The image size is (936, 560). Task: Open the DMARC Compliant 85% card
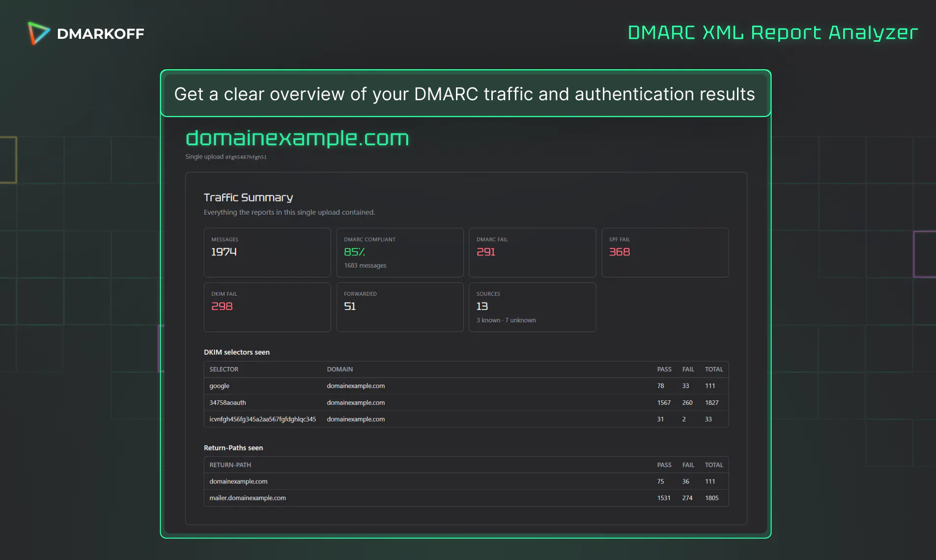pos(399,252)
